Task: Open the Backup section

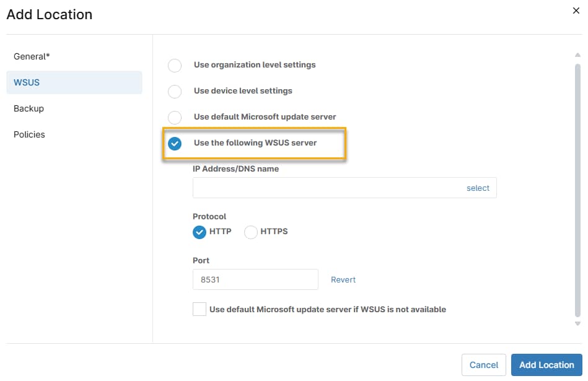Action: [x=28, y=108]
